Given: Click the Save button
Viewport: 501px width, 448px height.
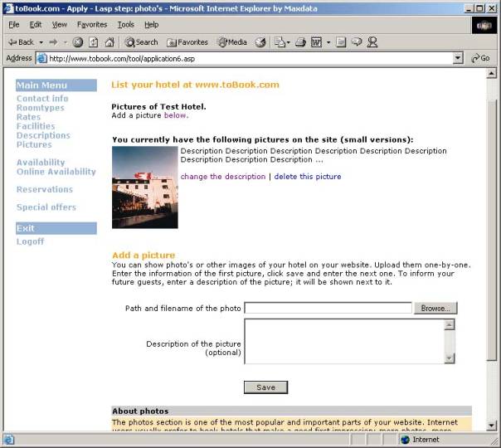Looking at the screenshot, I should (x=265, y=387).
